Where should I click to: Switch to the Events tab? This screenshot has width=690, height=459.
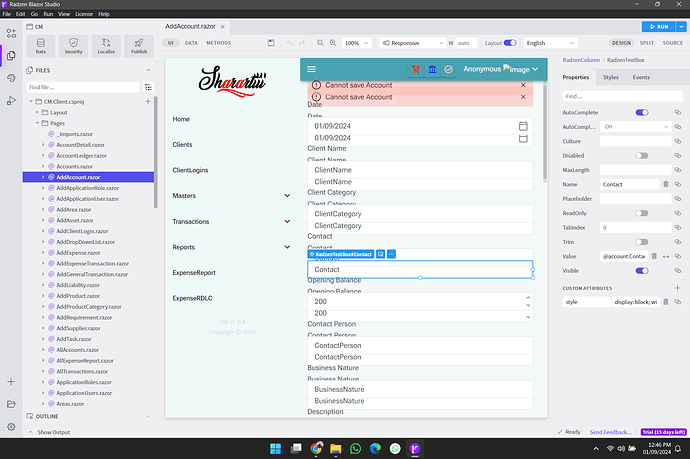[x=641, y=77]
